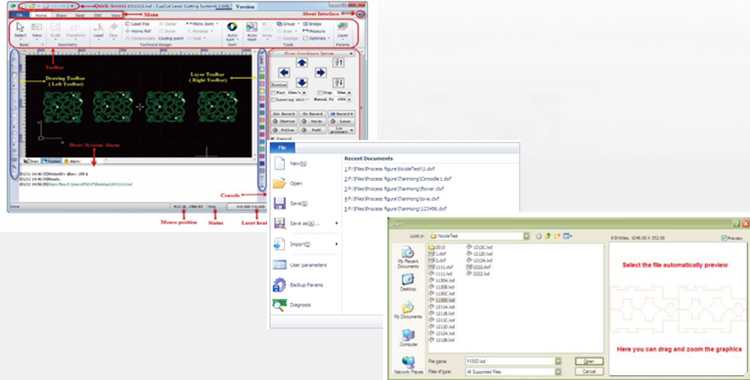Click Diagnosis magnifier icon

(279, 305)
